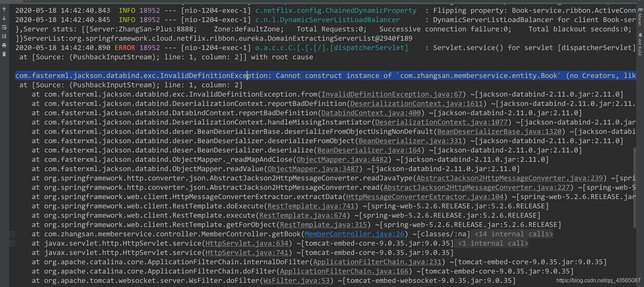Open ApplicationFilterChain.java:166 link
Viewport: 644px width, 287px height.
click(344, 271)
